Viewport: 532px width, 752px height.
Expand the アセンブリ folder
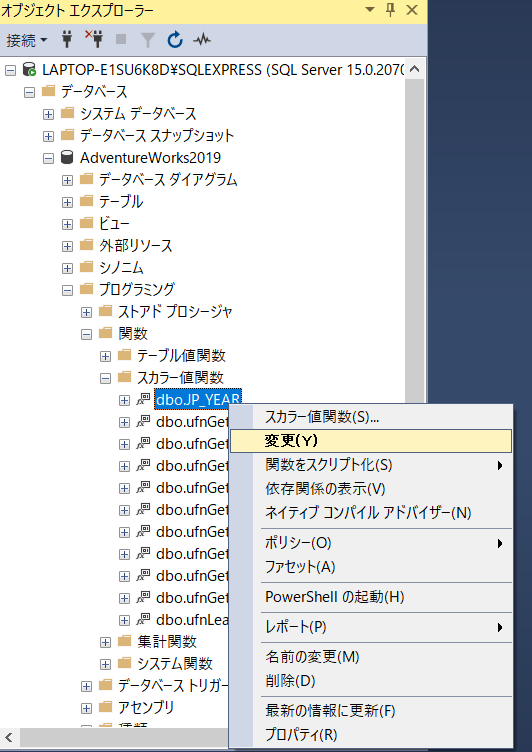(x=86, y=708)
